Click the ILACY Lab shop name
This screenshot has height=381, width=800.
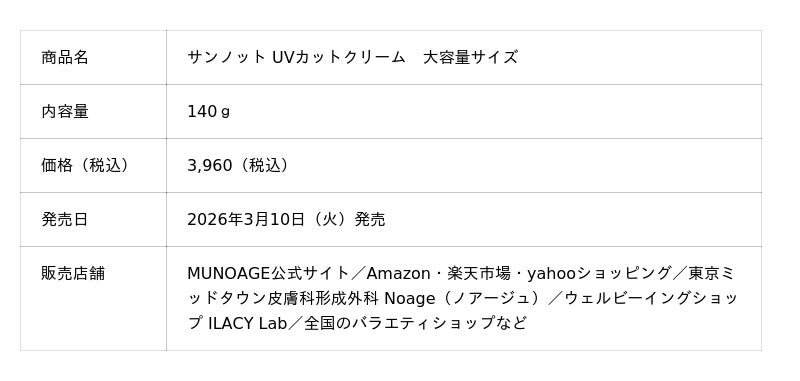click(x=248, y=323)
